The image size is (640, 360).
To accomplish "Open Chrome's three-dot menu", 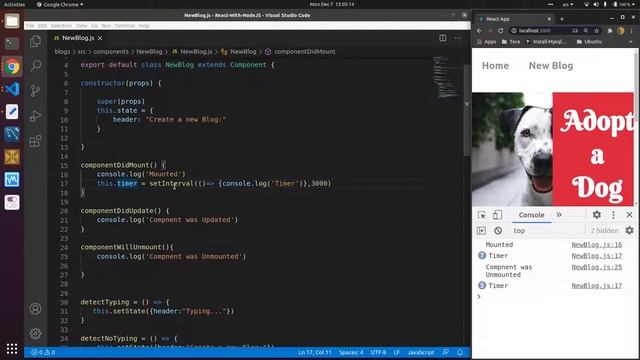I will (x=631, y=31).
